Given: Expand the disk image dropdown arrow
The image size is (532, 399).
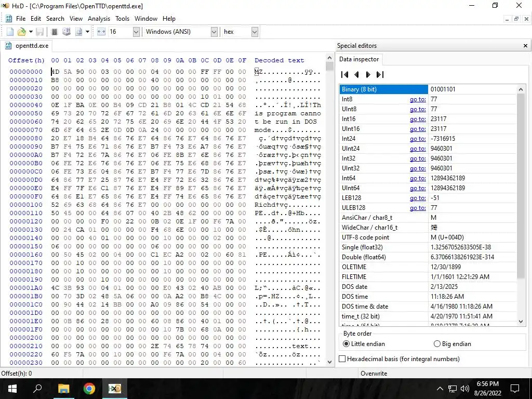Looking at the screenshot, I should point(87,32).
